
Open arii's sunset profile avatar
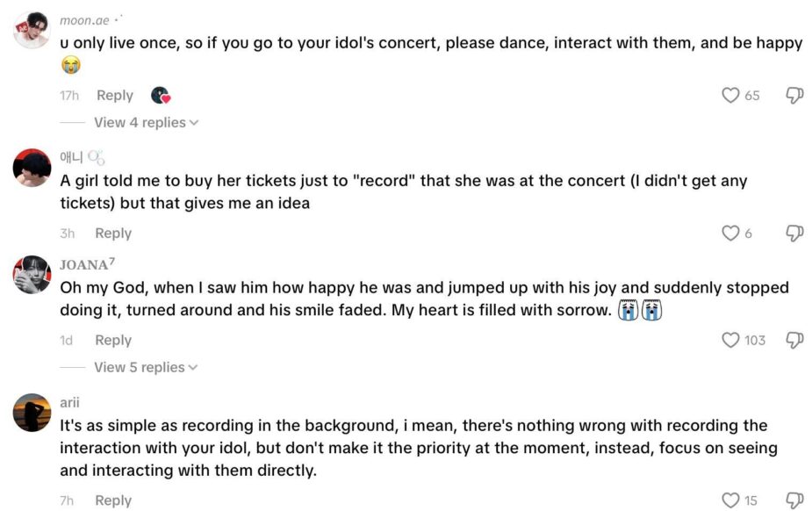tap(32, 413)
